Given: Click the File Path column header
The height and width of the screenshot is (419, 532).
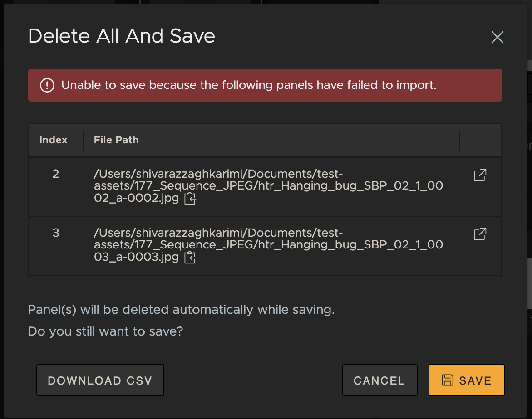Looking at the screenshot, I should [116, 140].
